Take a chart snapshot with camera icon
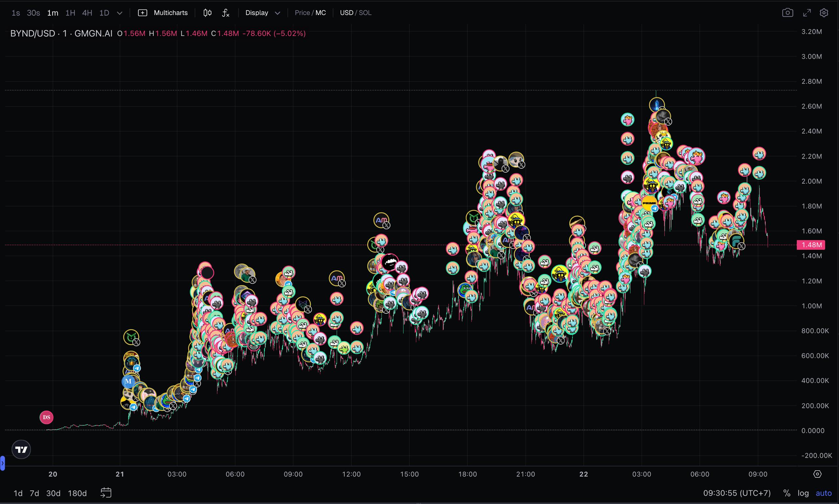Viewport: 839px width, 504px height. (x=787, y=13)
